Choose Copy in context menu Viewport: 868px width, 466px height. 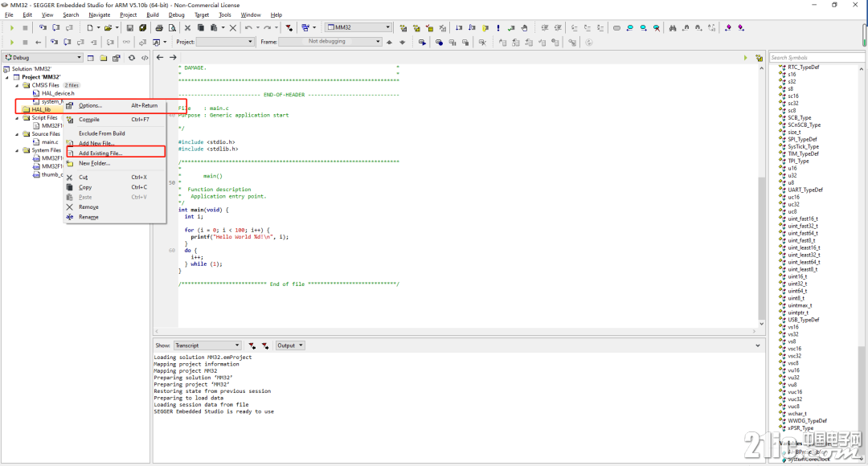point(115,187)
